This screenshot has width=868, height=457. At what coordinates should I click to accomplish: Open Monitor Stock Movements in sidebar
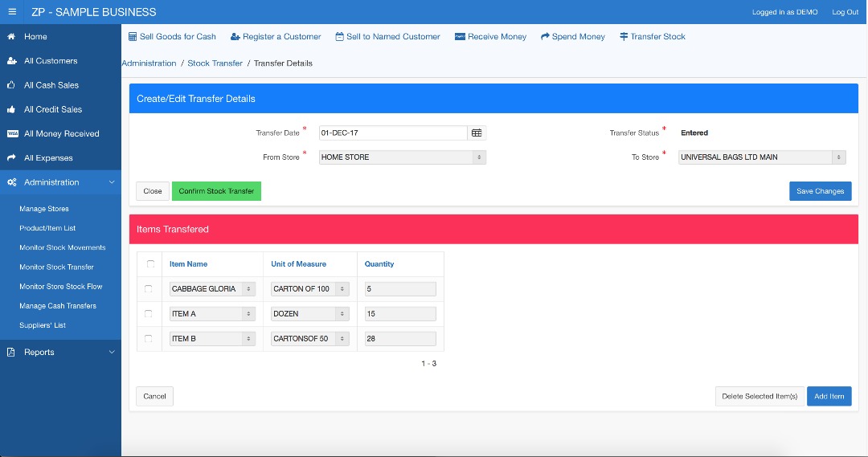[x=63, y=247]
